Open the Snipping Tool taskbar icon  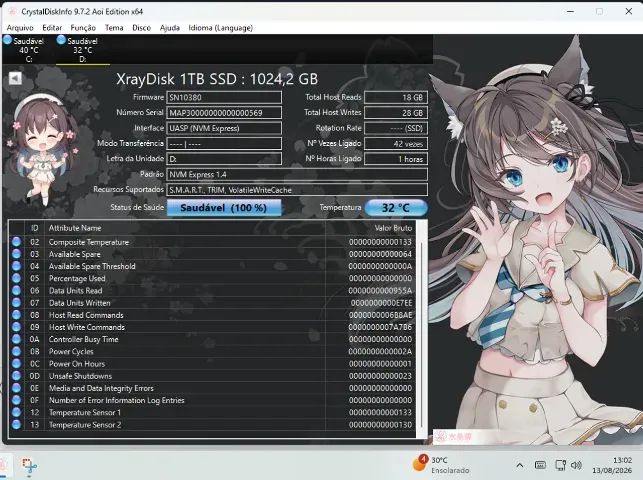(x=29, y=466)
